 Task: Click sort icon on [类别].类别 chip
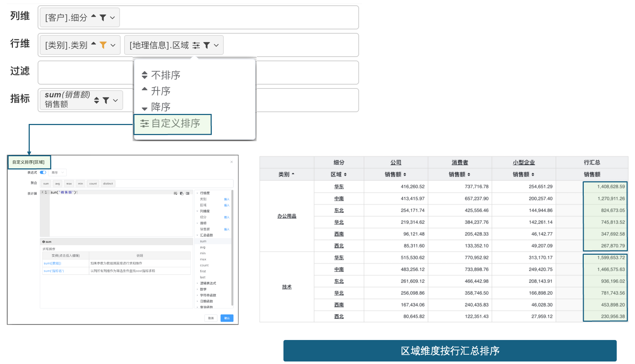click(x=94, y=43)
